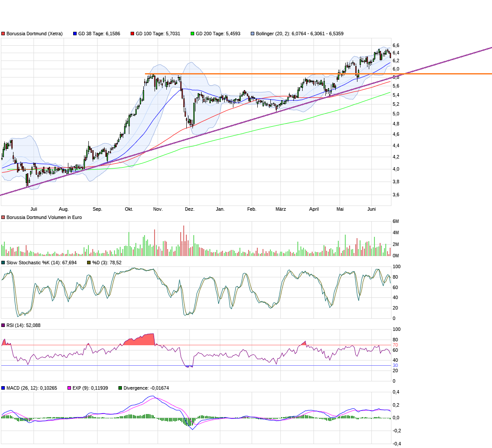Click the red 70 RSI threshold label

coord(395,345)
